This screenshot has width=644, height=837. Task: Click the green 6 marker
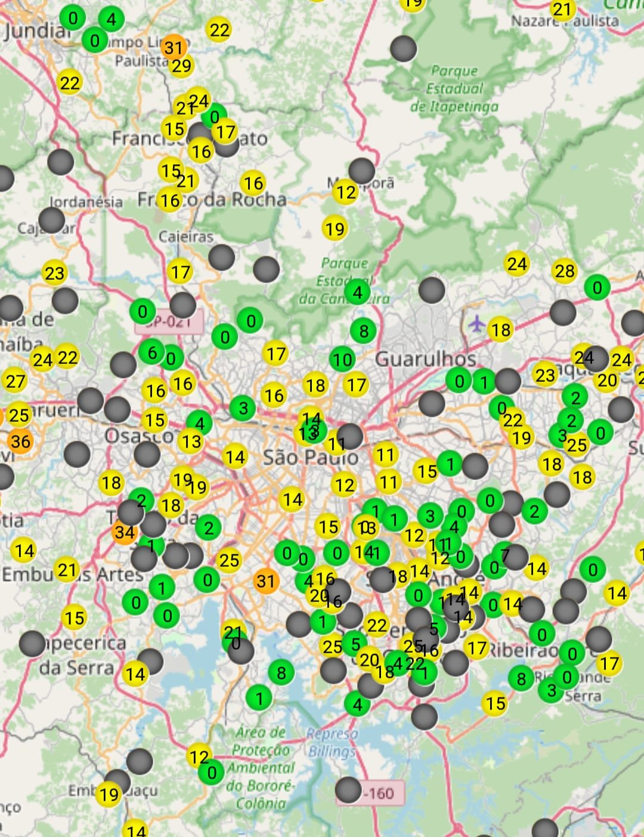(x=152, y=353)
